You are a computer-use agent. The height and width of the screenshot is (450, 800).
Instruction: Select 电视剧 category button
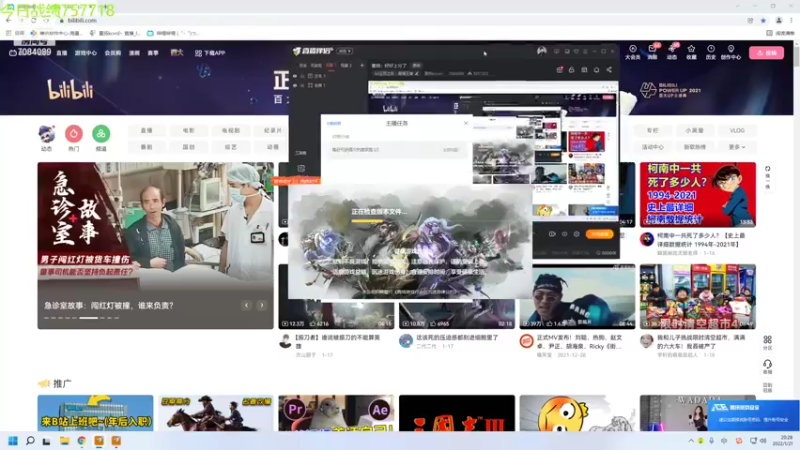(x=231, y=131)
